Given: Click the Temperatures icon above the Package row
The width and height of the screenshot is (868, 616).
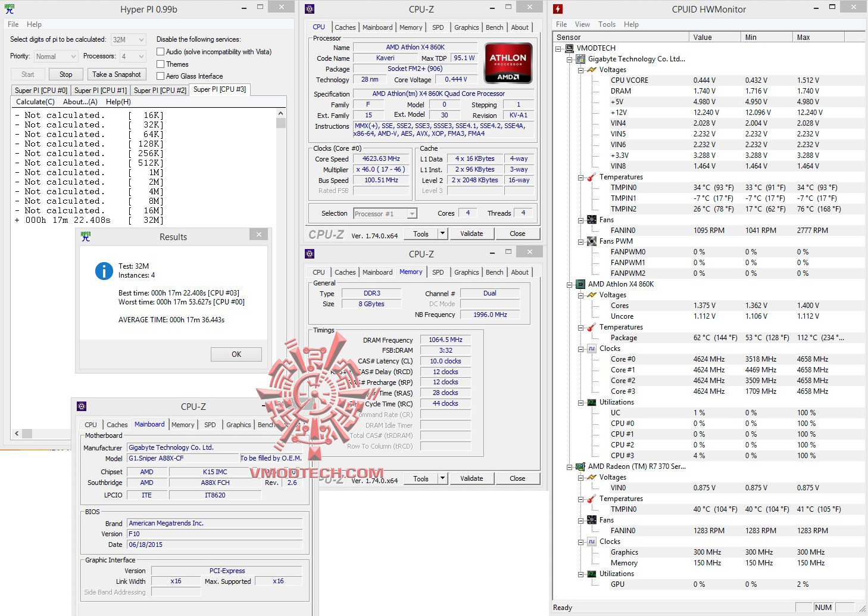Looking at the screenshot, I should [592, 327].
